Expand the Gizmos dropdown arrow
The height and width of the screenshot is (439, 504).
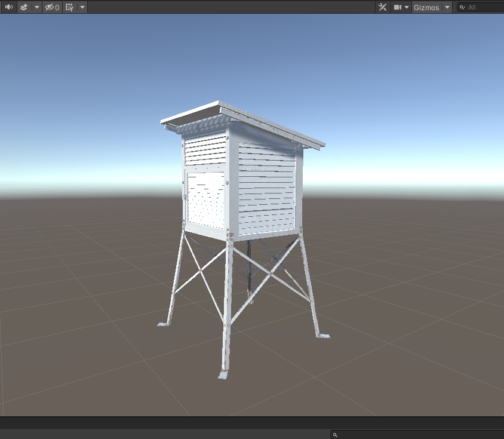pyautogui.click(x=447, y=7)
